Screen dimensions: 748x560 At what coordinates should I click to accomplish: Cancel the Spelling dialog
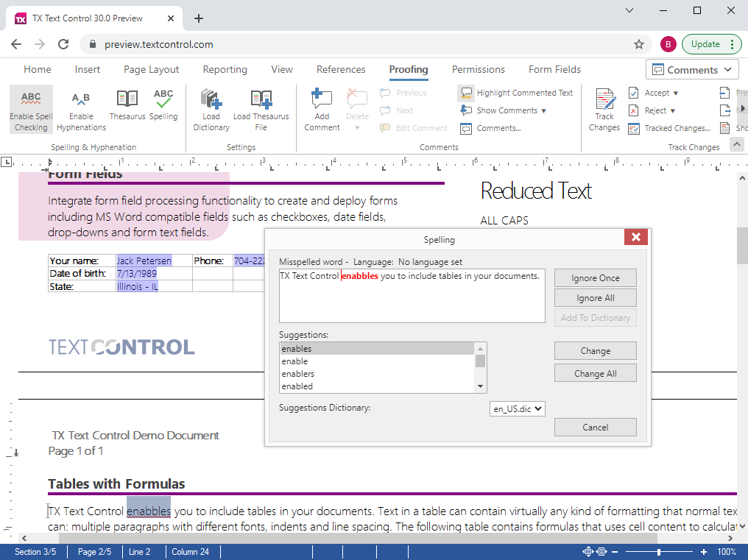(596, 428)
